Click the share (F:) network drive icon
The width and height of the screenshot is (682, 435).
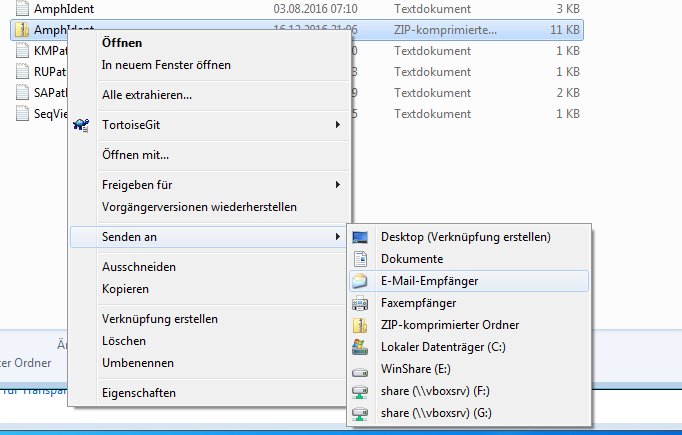click(x=360, y=391)
